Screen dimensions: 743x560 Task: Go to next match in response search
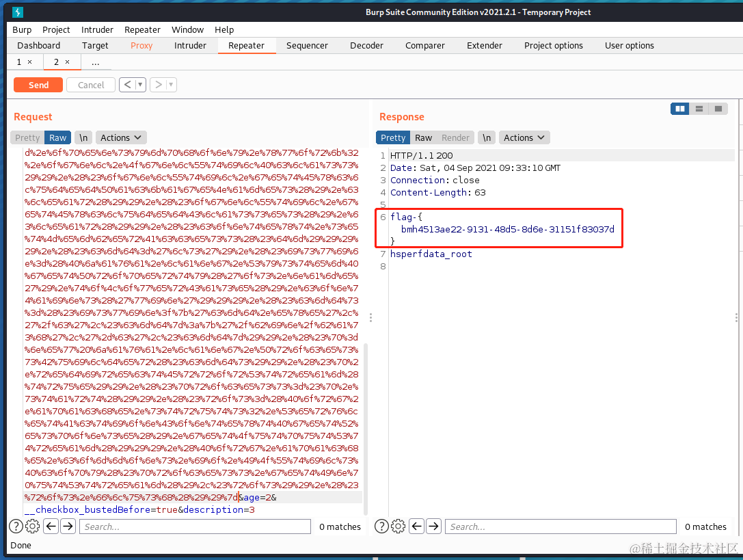coord(433,526)
